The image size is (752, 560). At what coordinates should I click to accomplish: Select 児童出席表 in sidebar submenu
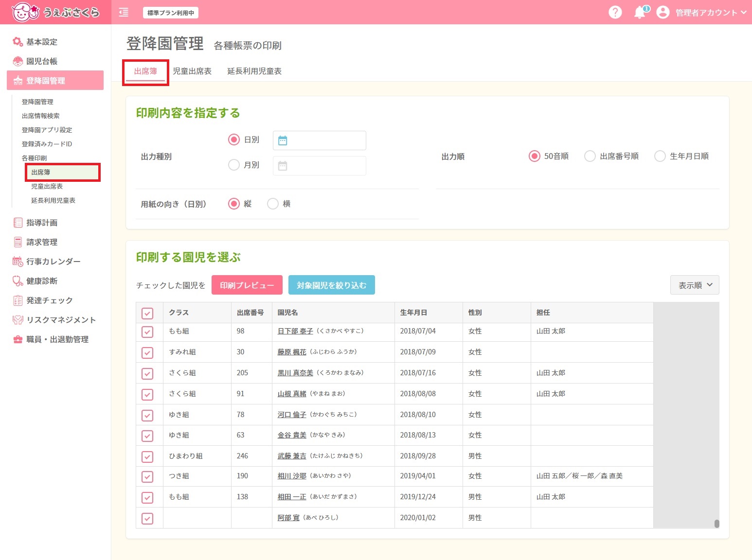coord(47,186)
